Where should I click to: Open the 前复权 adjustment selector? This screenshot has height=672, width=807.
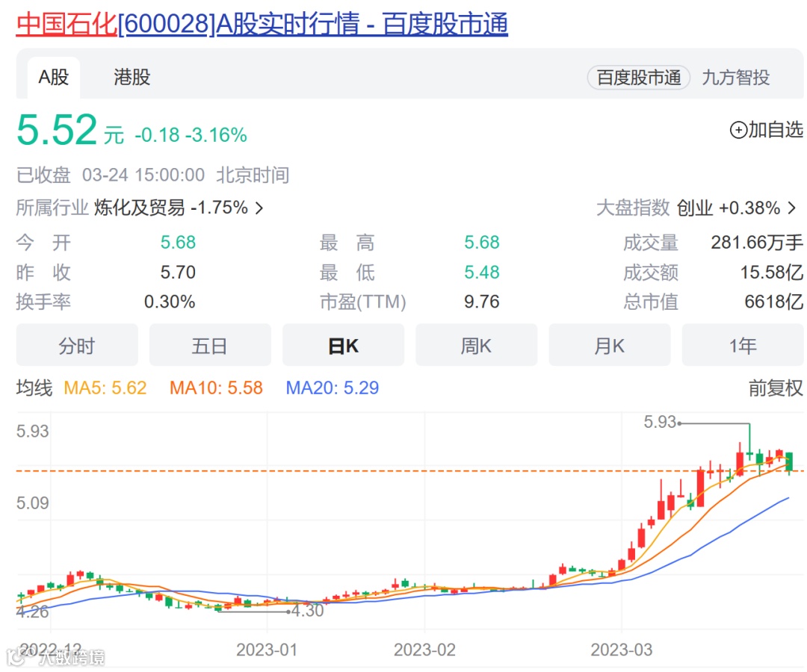click(x=776, y=388)
